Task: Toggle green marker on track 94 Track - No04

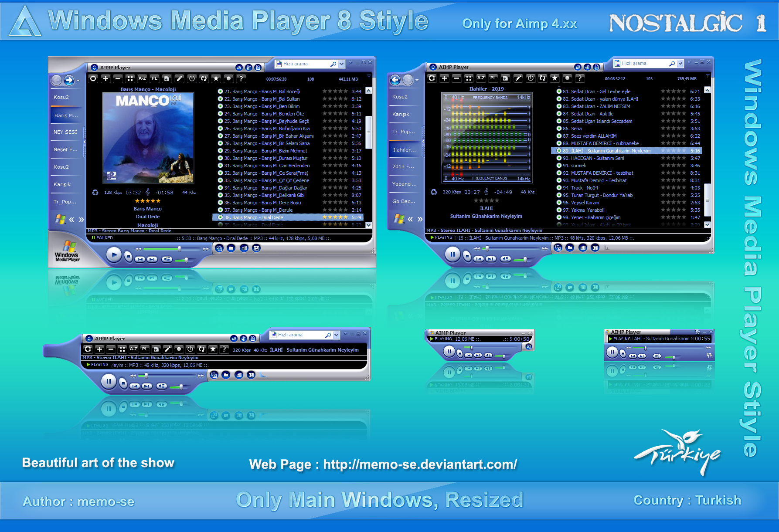Action: 559,188
